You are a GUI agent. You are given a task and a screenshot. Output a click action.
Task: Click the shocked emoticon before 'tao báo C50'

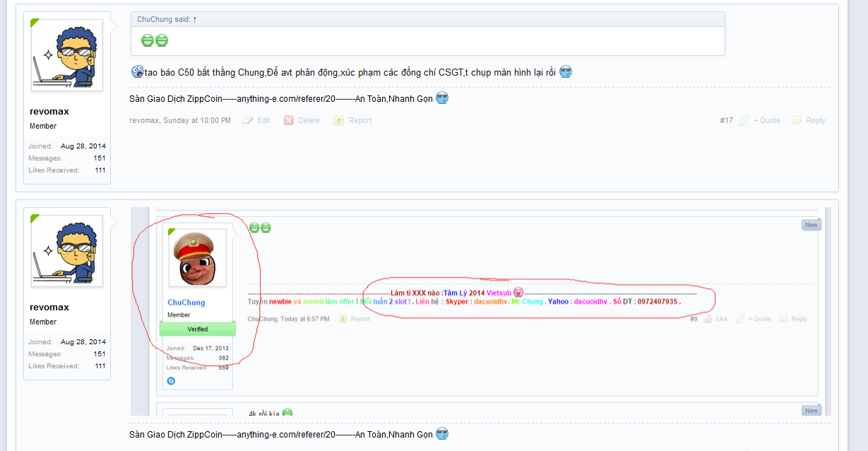click(137, 71)
